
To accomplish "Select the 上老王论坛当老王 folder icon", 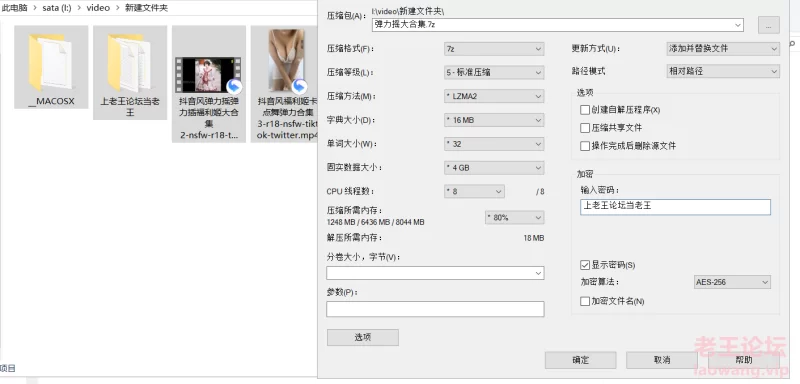I will pyautogui.click(x=129, y=62).
